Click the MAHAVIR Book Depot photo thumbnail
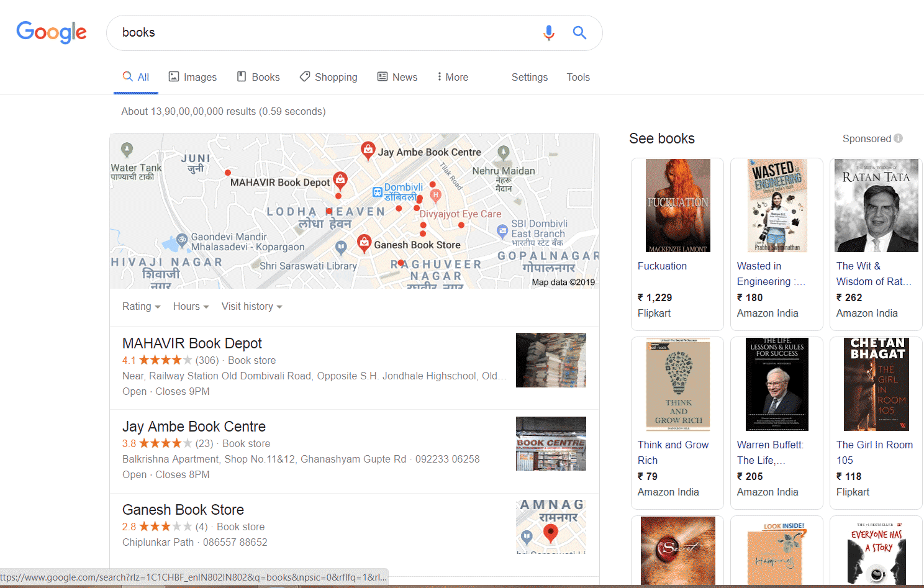 [x=551, y=360]
